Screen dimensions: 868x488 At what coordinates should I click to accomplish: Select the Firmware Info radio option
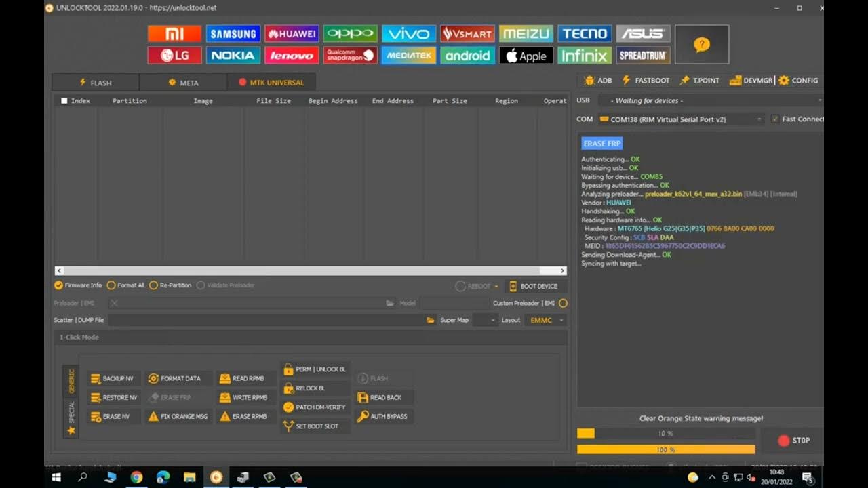(78, 285)
